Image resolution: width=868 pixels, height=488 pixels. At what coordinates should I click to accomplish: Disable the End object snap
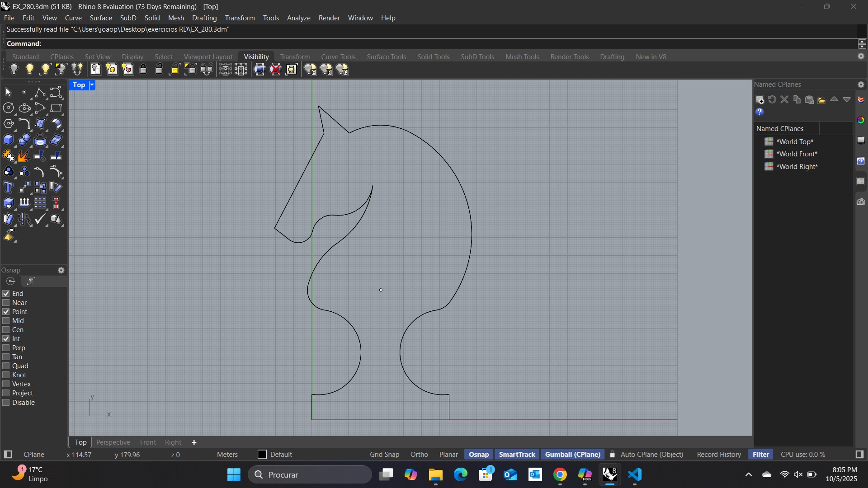tap(6, 293)
